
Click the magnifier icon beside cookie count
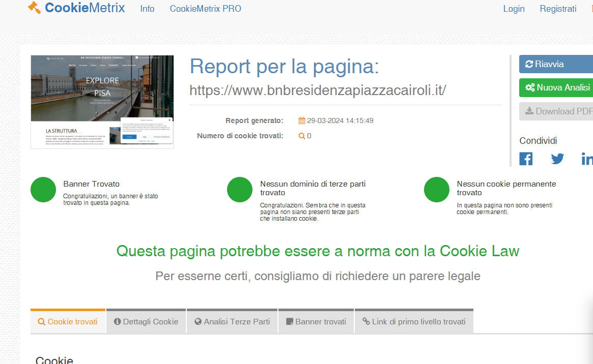pos(301,136)
